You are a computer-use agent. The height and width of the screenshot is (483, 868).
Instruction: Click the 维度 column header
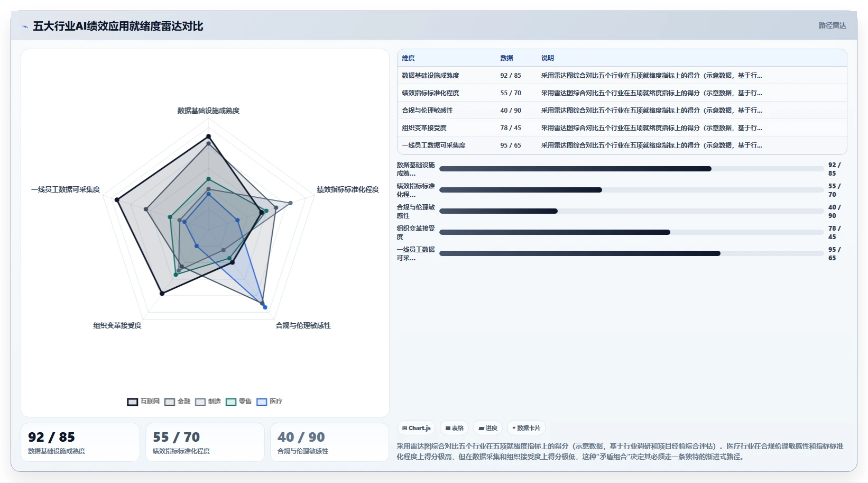click(408, 58)
